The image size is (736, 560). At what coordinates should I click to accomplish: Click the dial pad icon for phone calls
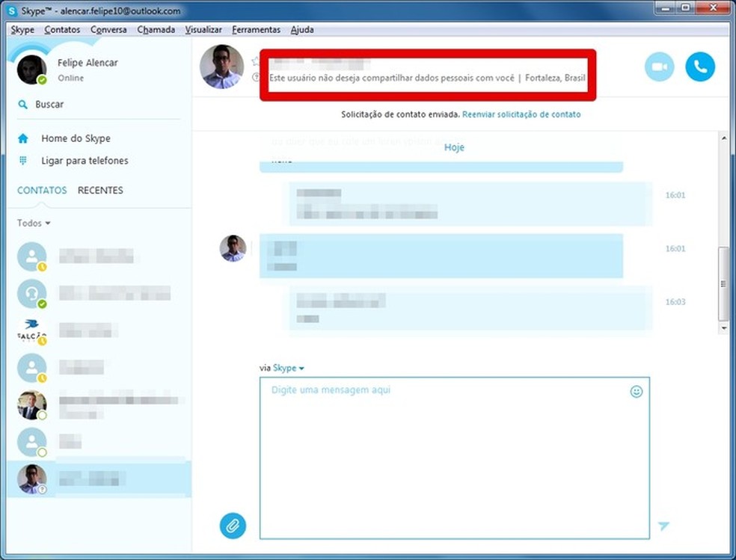[x=22, y=161]
